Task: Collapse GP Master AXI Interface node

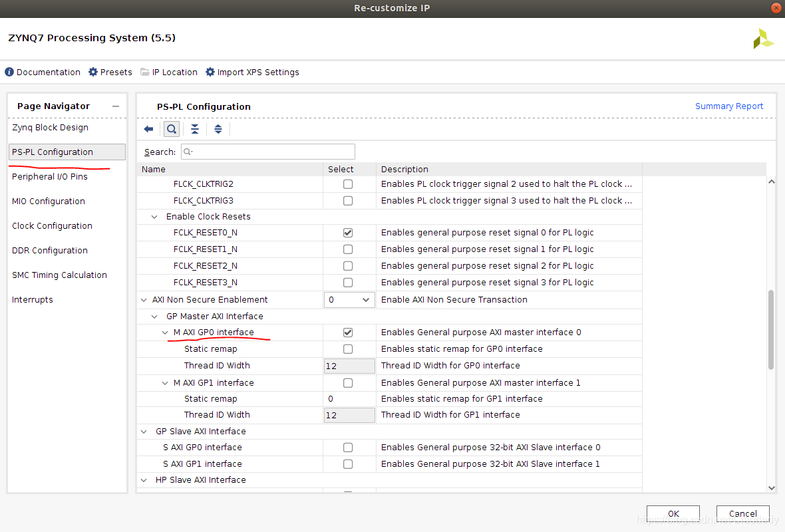Action: coord(154,317)
